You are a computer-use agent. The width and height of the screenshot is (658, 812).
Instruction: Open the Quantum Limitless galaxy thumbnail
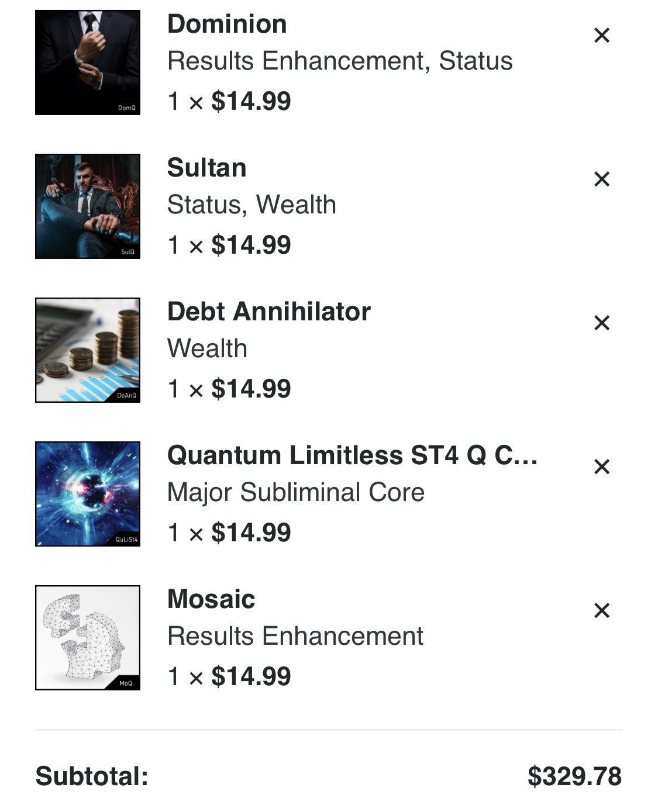click(88, 494)
